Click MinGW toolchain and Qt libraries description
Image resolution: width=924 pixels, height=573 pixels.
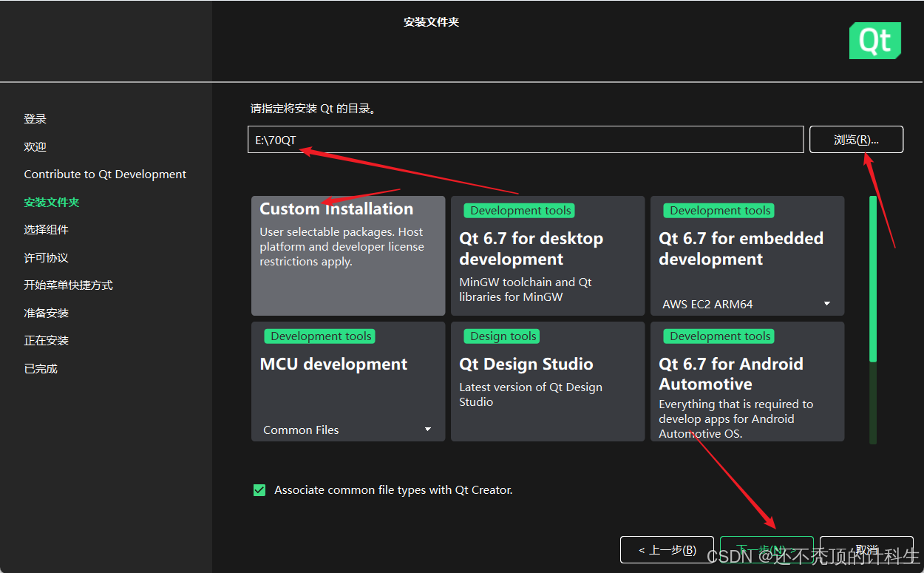coord(526,290)
